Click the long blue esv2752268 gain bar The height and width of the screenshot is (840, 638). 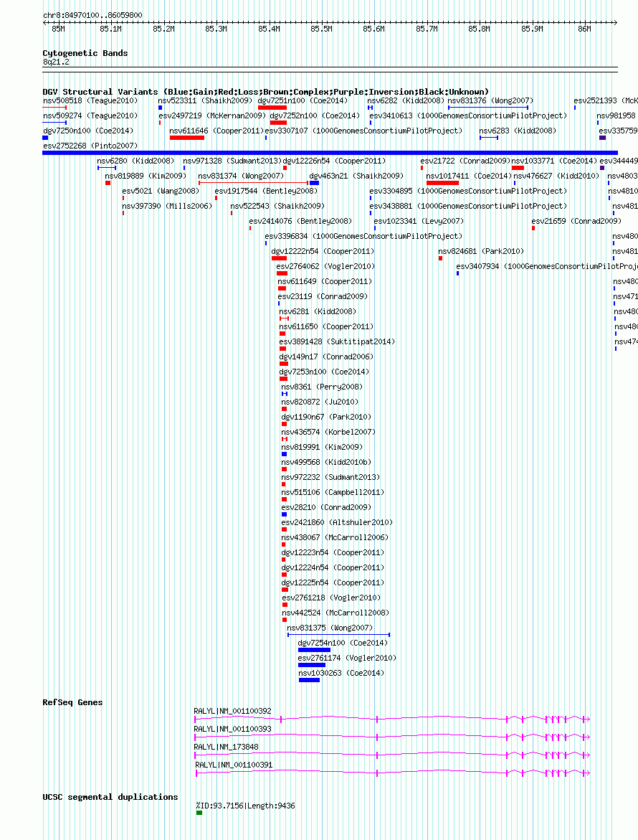click(330, 153)
